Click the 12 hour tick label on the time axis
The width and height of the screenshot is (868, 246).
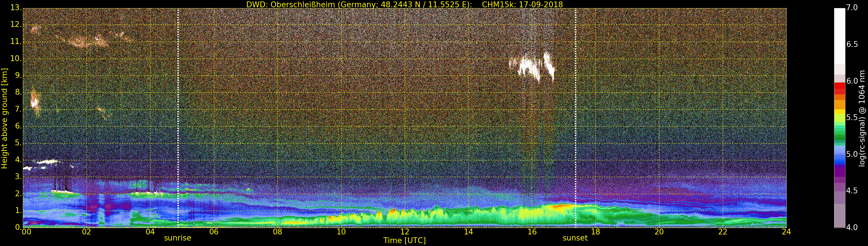[404, 232]
